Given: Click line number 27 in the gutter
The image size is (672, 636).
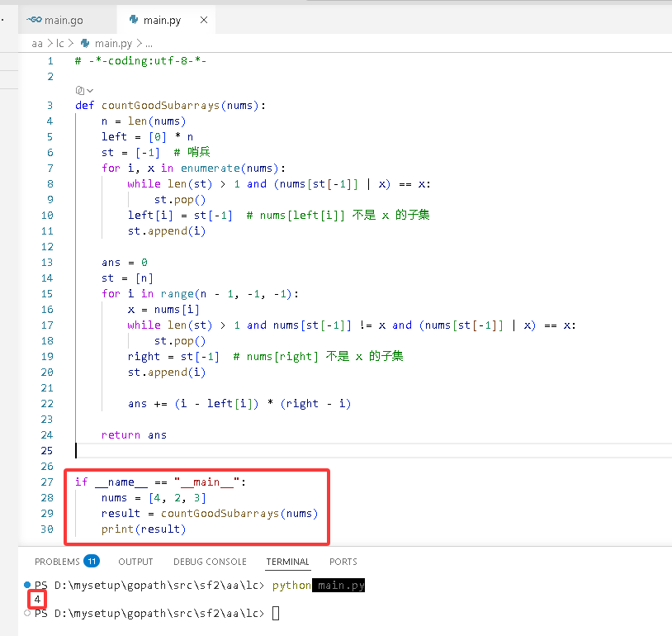Looking at the screenshot, I should (x=47, y=482).
